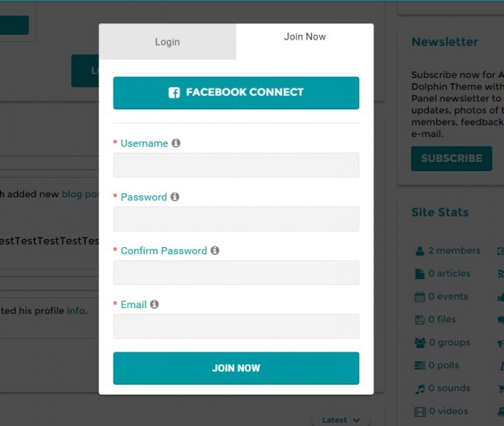This screenshot has height=426, width=504.
Task: Expand the Latest dropdown
Action: (341, 420)
